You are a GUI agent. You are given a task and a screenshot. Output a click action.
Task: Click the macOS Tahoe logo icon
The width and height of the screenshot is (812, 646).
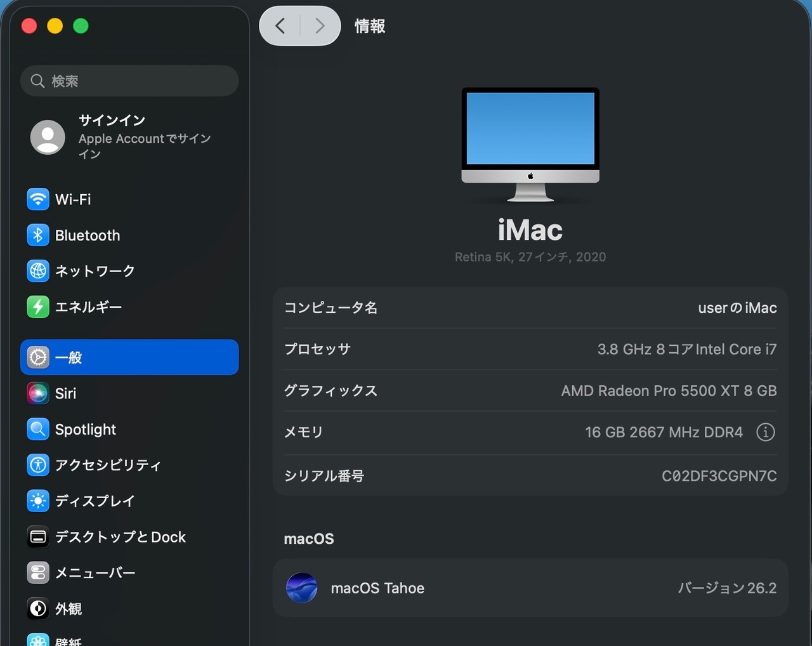point(302,588)
